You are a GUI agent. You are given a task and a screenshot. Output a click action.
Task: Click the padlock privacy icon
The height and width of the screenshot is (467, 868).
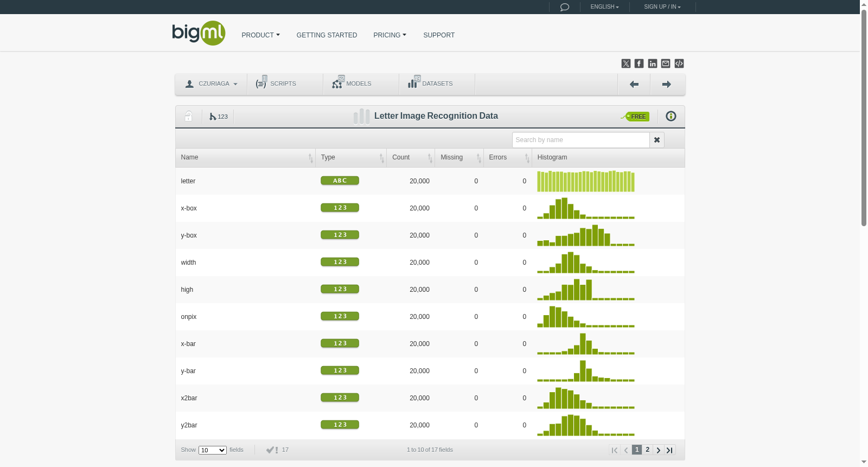pyautogui.click(x=188, y=116)
